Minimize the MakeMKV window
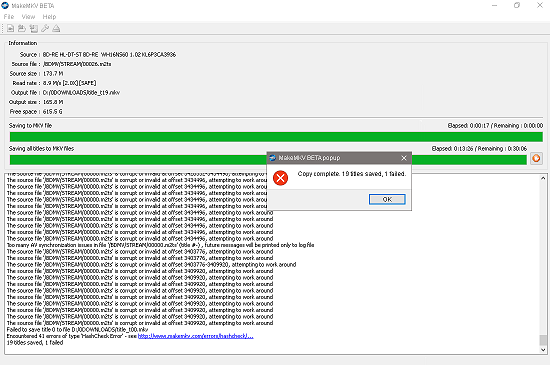This screenshot has width=550, height=365. point(495,6)
